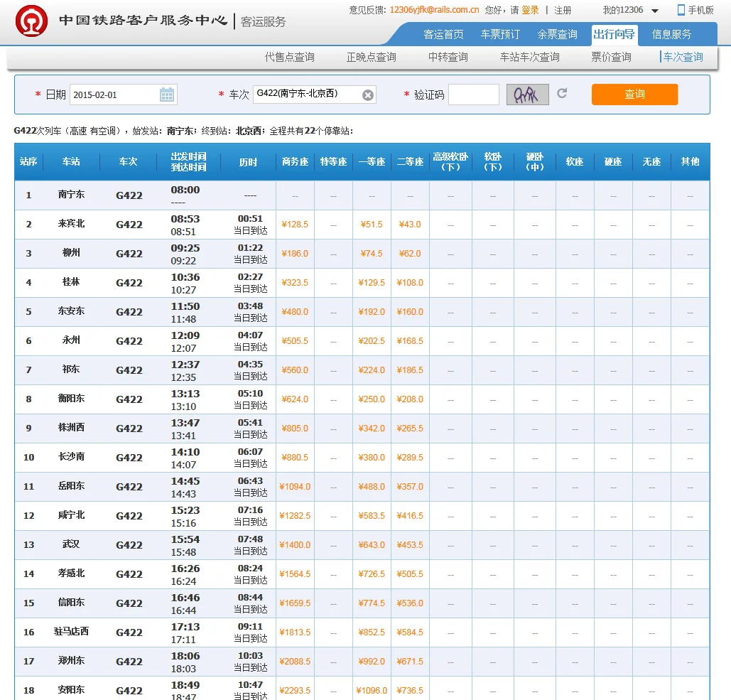Click the 注册 register link
Viewport: 731px width, 700px height.
563,10
